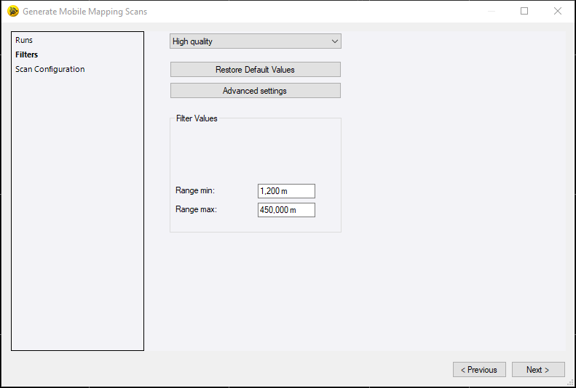Select the Filters step in sidebar
The image size is (576, 388).
[x=26, y=55]
